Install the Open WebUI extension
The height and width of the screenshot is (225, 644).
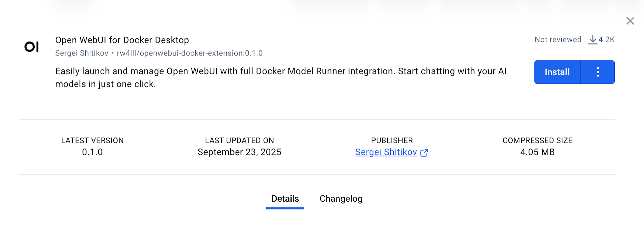click(557, 72)
